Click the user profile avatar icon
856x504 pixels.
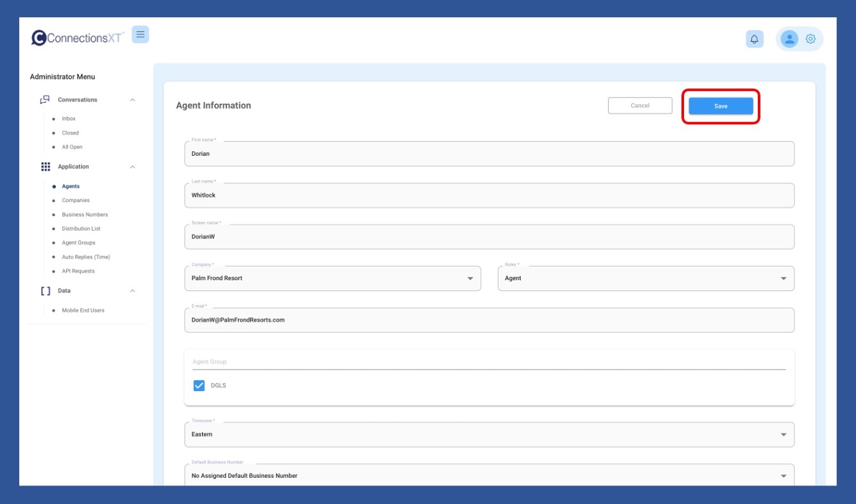point(789,39)
